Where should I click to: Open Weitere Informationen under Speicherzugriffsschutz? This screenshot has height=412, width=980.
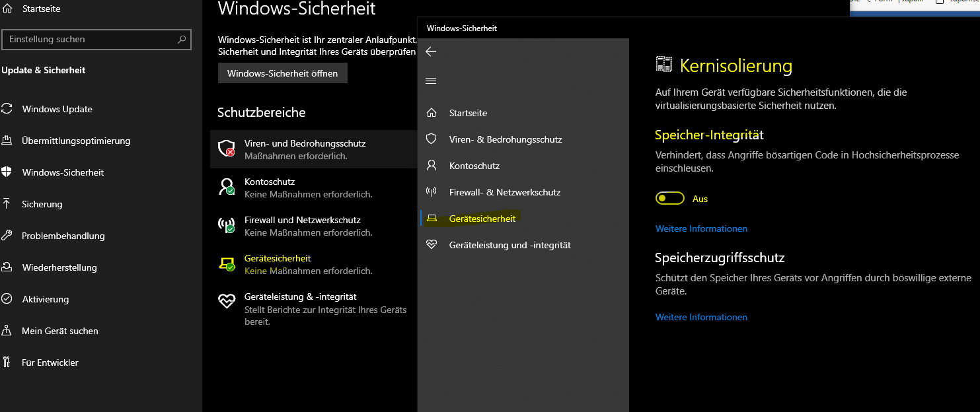(701, 318)
